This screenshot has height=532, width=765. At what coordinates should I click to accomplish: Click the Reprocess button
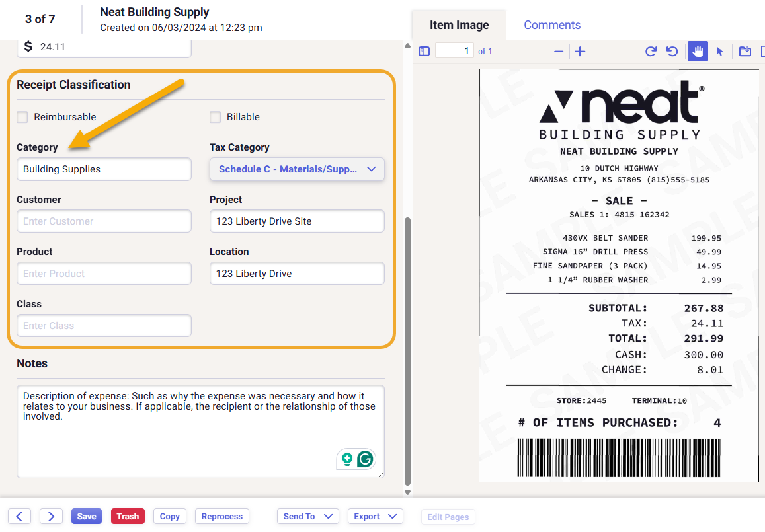(x=222, y=516)
